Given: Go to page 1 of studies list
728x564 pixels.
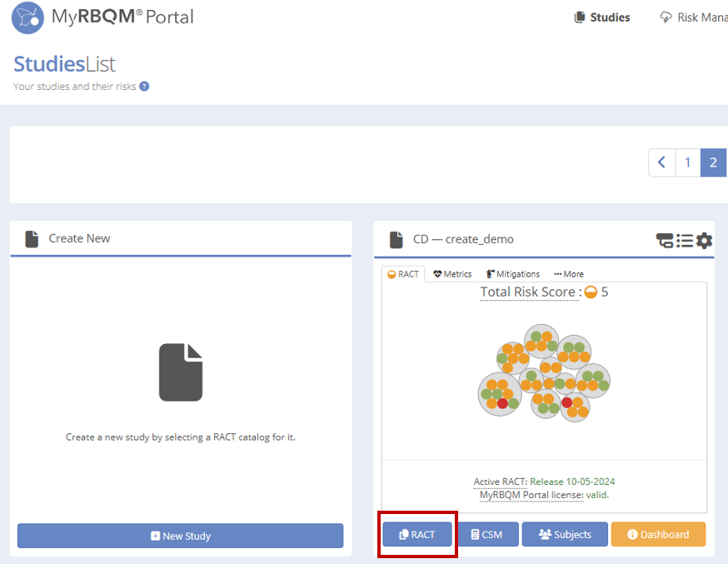Looking at the screenshot, I should [x=688, y=162].
